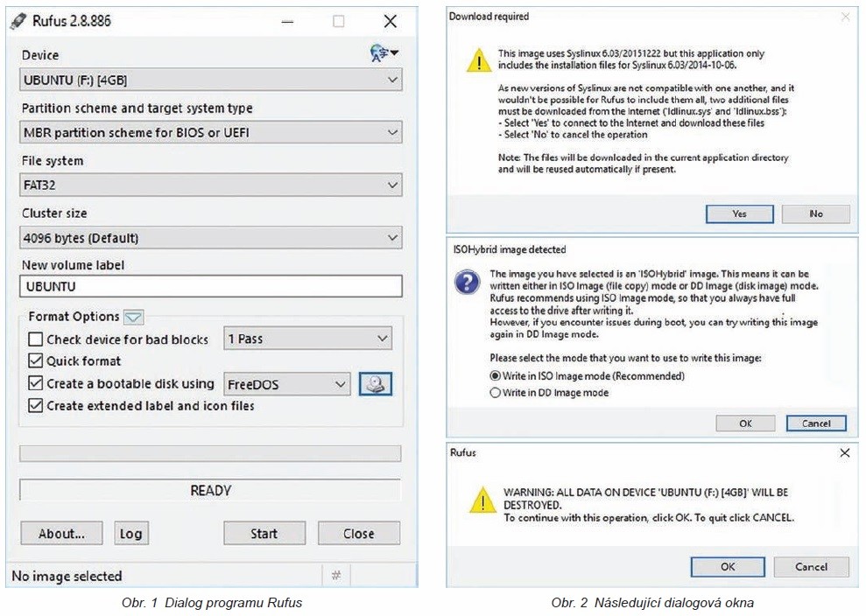Click the New volume label field

[x=210, y=286]
